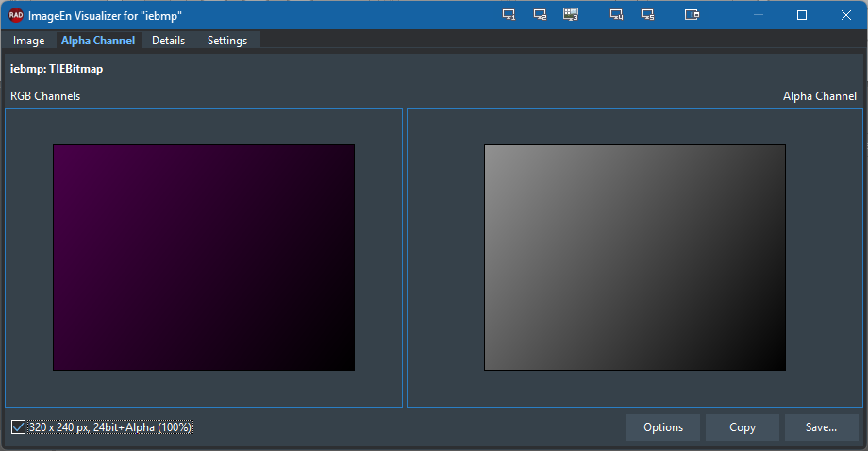Click the monitor 1 icon in title bar
The height and width of the screenshot is (451, 868).
coord(509,15)
